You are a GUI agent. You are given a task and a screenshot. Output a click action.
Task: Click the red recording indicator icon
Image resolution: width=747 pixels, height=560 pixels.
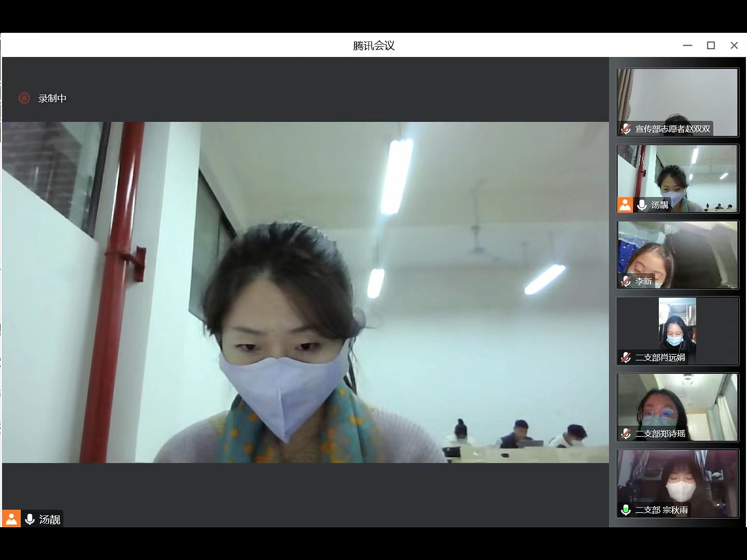(24, 98)
